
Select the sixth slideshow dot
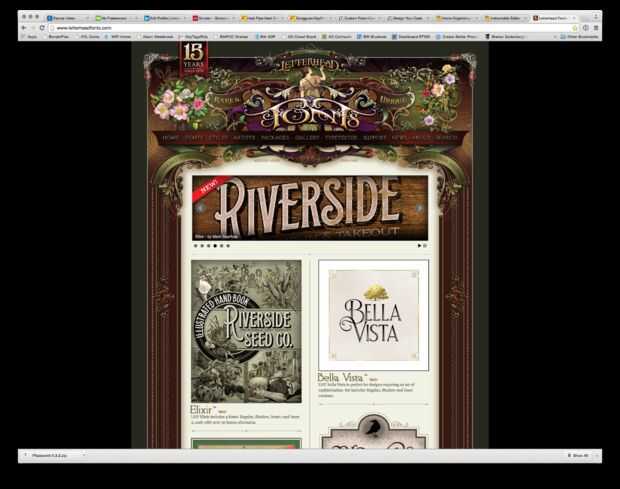(x=228, y=246)
